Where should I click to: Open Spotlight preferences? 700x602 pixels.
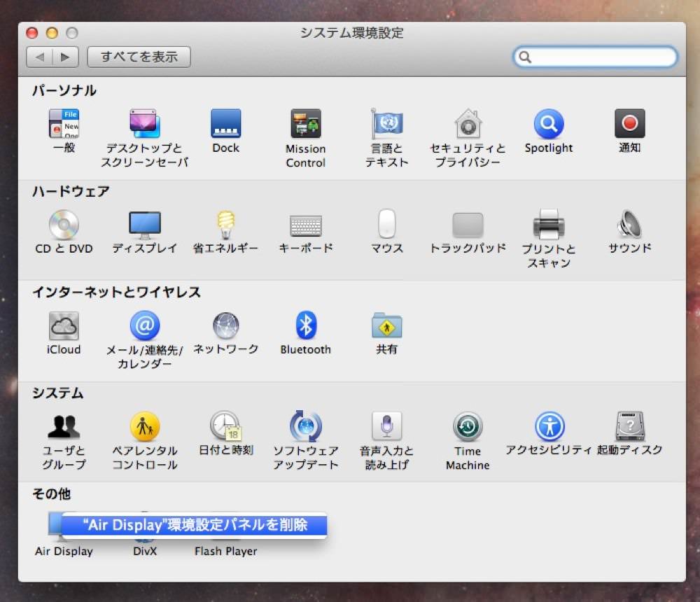[x=549, y=123]
